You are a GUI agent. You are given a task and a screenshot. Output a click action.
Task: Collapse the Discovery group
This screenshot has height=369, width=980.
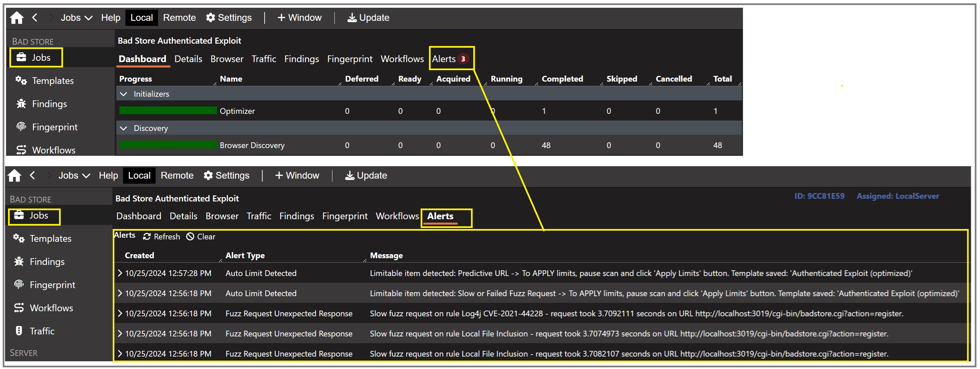[x=123, y=128]
